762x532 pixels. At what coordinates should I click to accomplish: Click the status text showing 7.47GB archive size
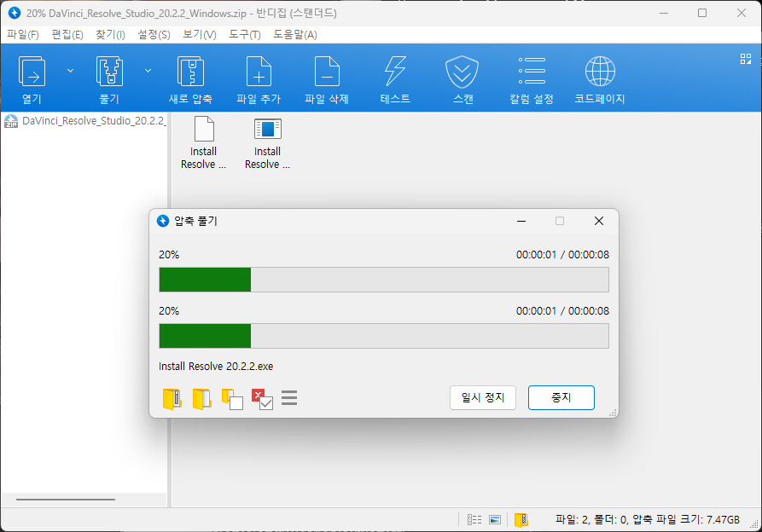click(648, 520)
